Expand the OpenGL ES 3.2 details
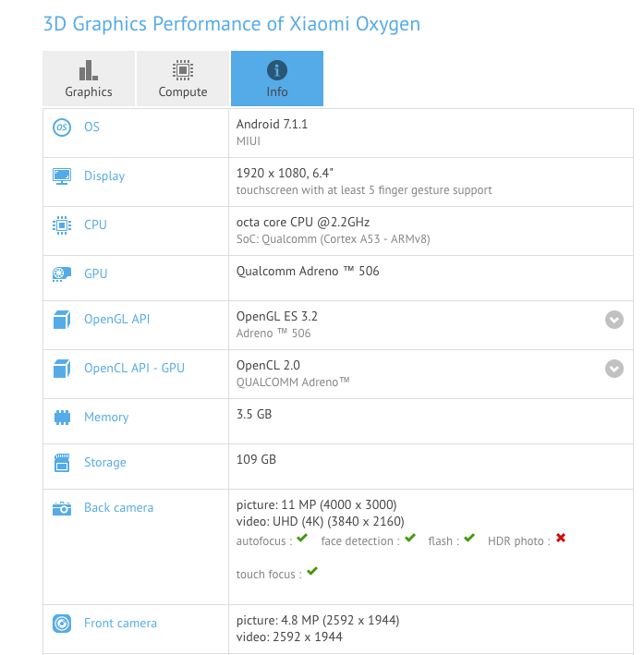This screenshot has height=655, width=644. pos(614,320)
